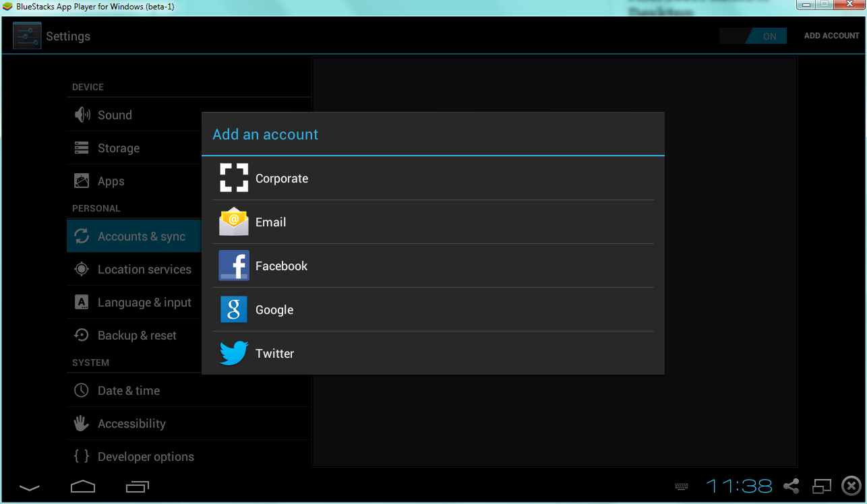
Task: Click the Google g logo icon
Action: 234,309
